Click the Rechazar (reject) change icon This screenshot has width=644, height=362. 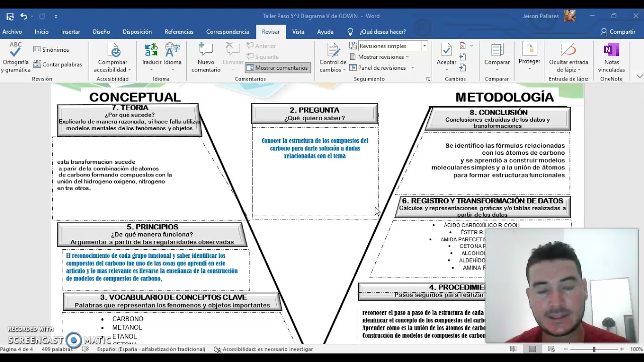click(463, 46)
